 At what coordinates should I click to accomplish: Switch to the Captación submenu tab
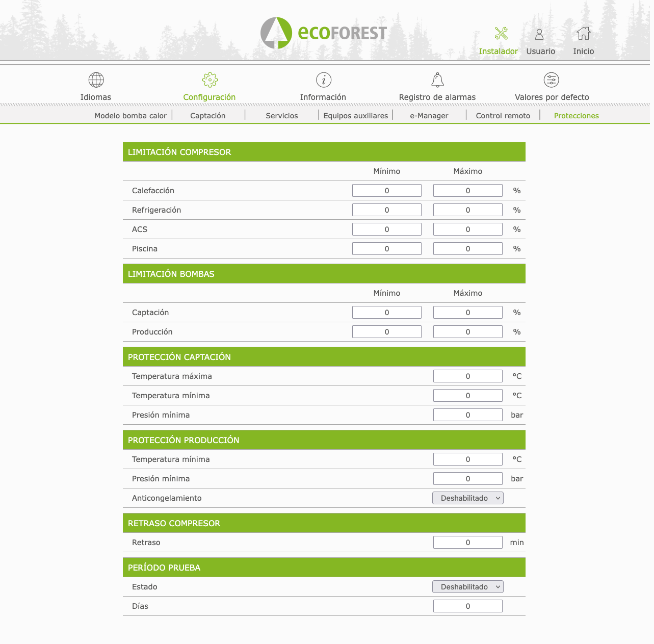click(207, 116)
